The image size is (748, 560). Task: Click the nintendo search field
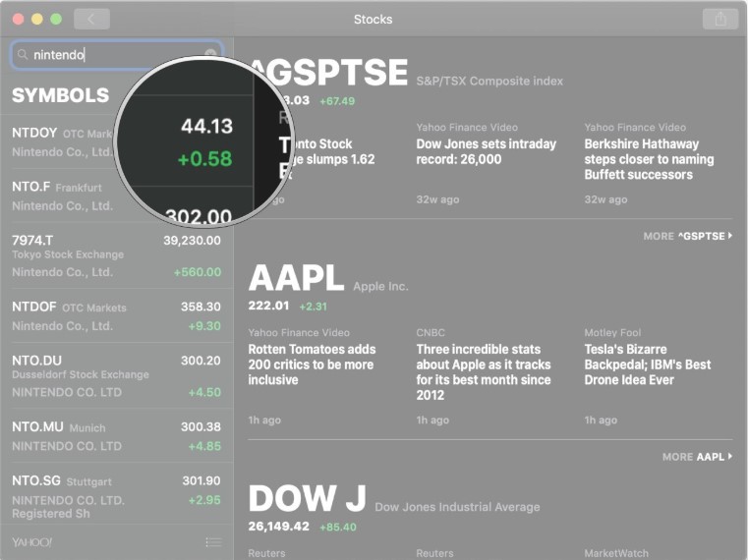(x=117, y=54)
